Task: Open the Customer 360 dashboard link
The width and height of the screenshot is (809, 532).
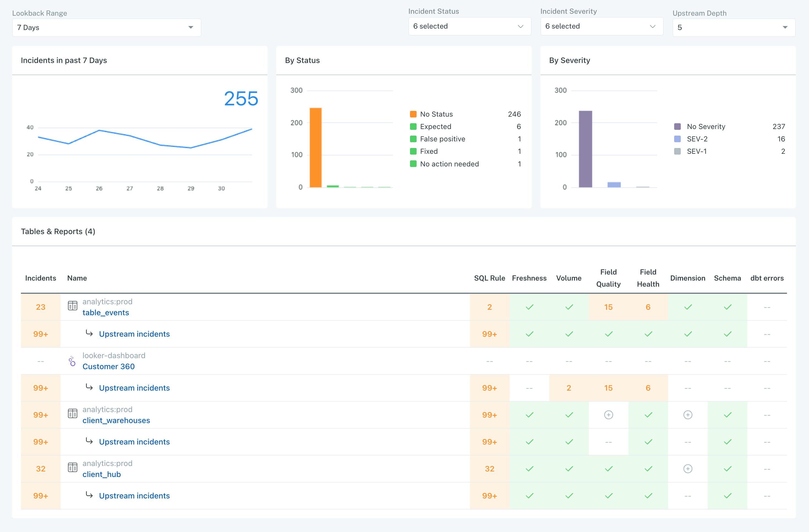Action: 108,366
